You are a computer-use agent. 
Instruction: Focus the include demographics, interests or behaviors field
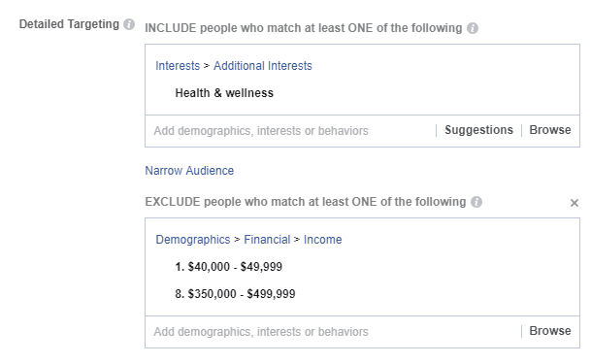[x=290, y=131]
